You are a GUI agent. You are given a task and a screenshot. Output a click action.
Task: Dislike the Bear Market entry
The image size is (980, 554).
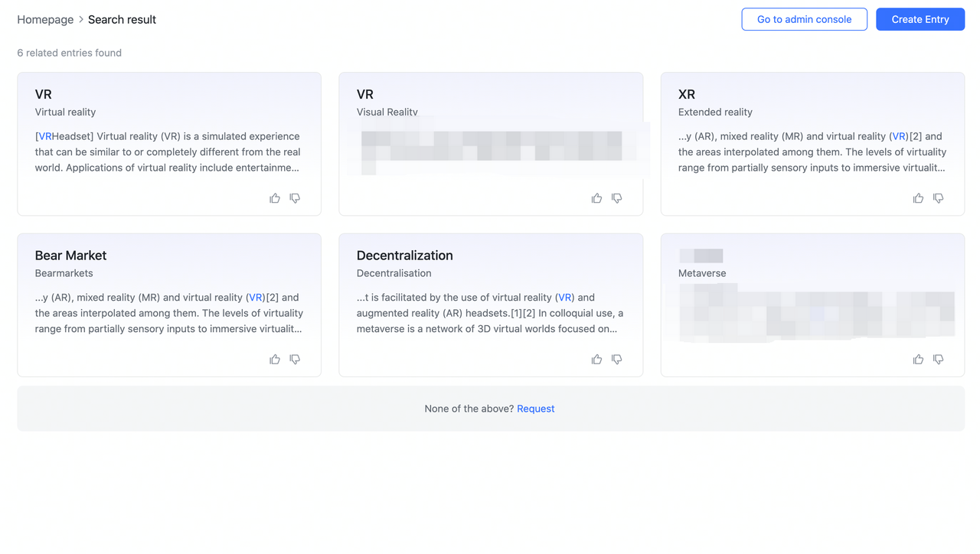pos(295,359)
